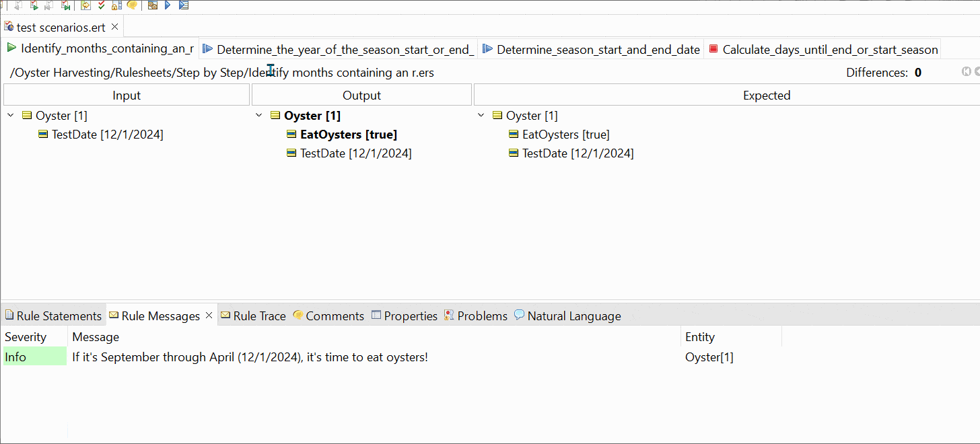Click the Severity column header
980x444 pixels.
pyautogui.click(x=26, y=337)
